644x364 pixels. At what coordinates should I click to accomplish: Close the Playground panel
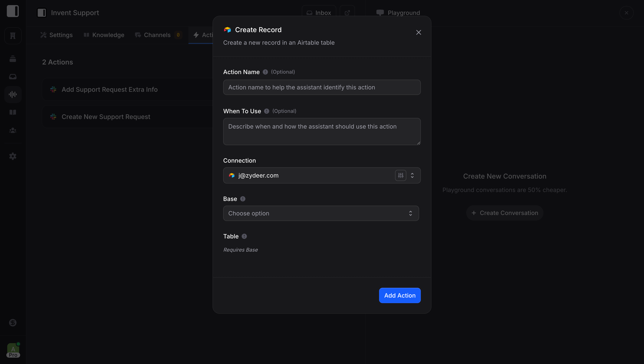click(626, 13)
